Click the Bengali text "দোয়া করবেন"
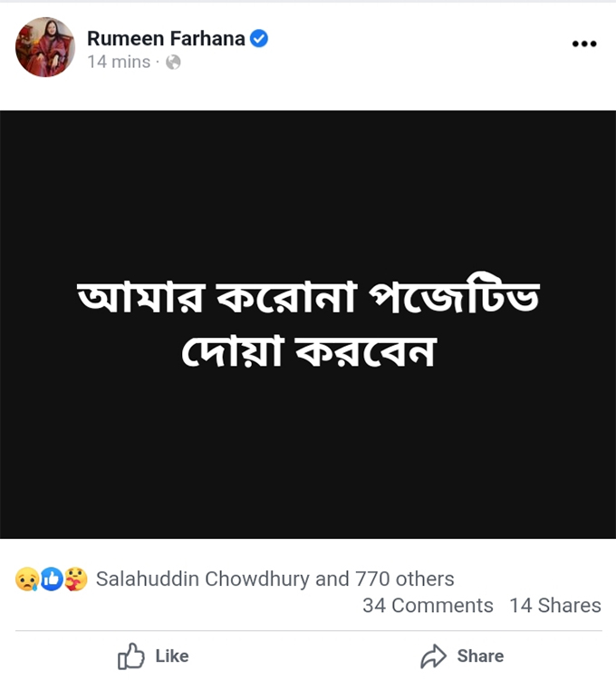This screenshot has width=616, height=680. (307, 350)
